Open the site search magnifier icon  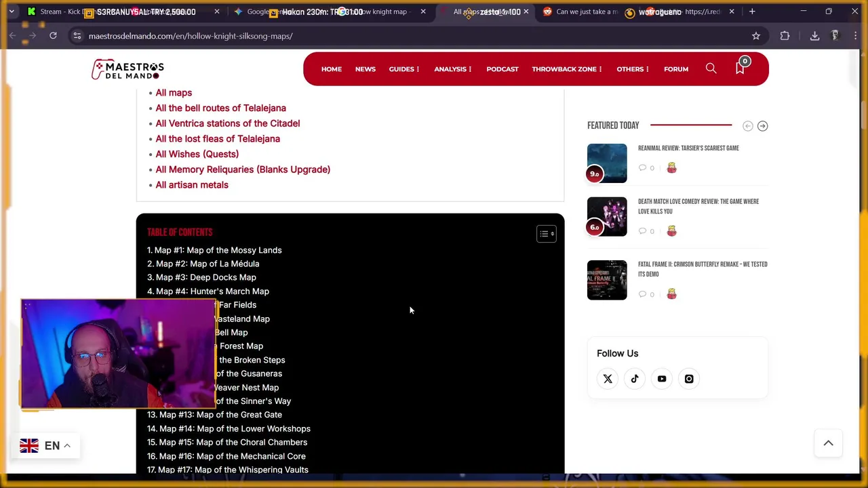point(711,68)
